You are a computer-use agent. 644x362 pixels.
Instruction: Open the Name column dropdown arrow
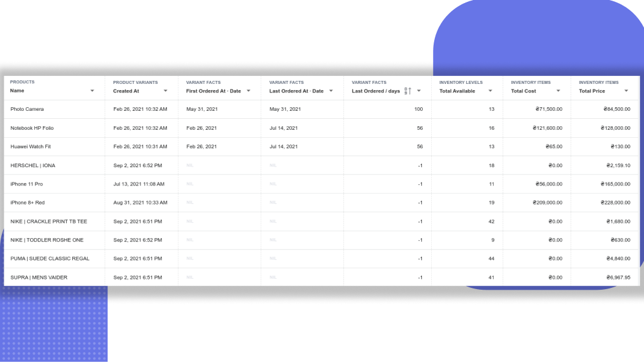[92, 91]
